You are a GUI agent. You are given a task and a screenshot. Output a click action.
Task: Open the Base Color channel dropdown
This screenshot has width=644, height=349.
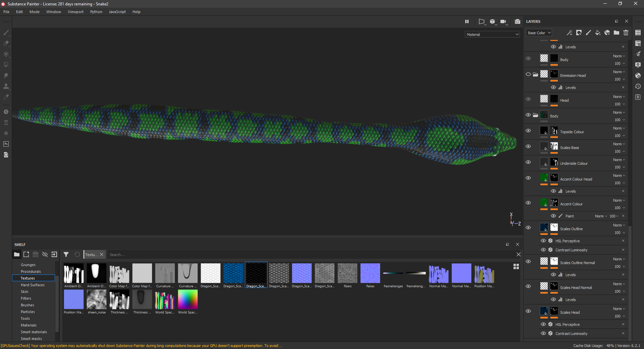point(539,33)
